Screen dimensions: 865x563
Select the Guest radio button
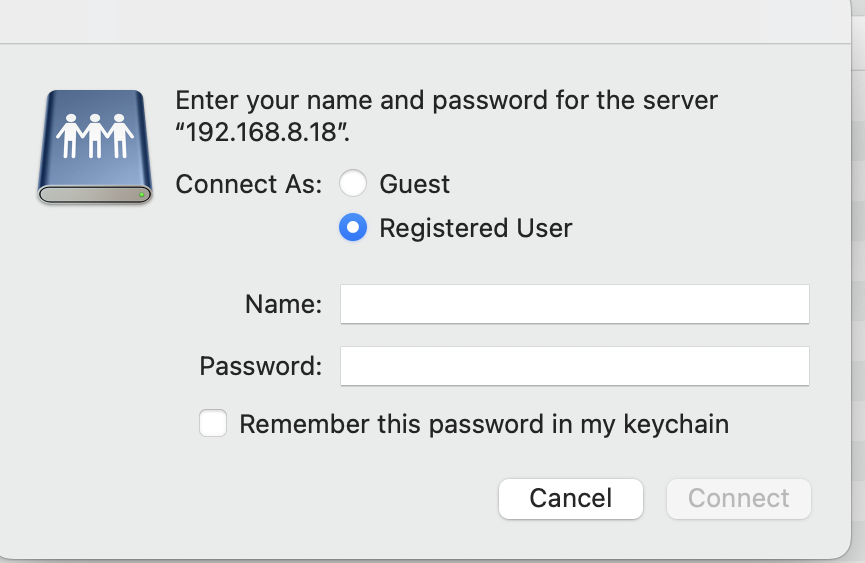[x=353, y=183]
